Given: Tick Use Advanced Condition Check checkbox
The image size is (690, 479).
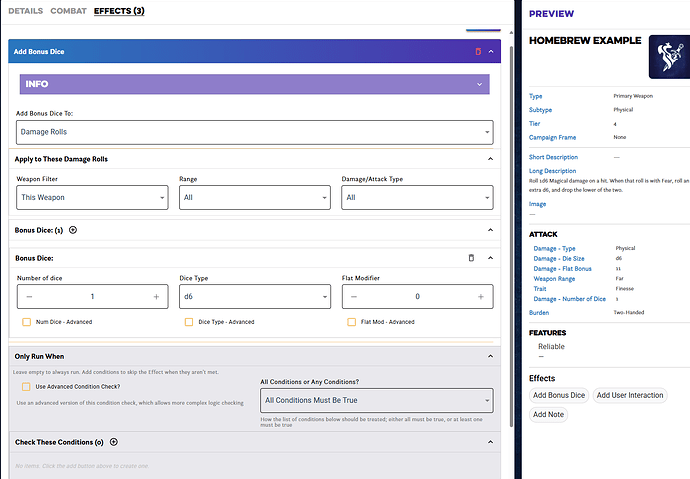Looking at the screenshot, I should click(26, 387).
